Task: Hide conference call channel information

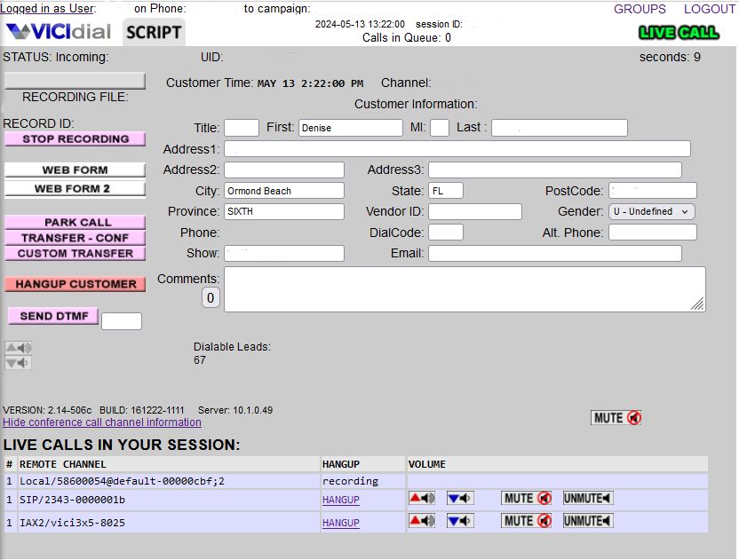Action: tap(102, 422)
